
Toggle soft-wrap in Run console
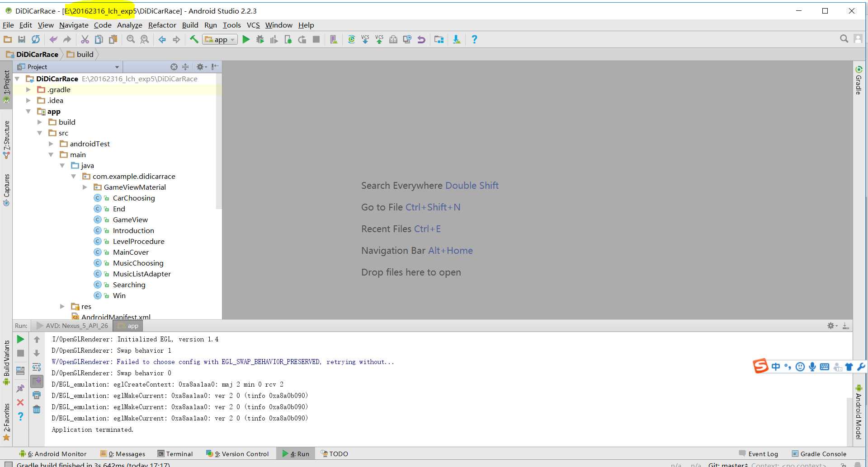coord(37,367)
